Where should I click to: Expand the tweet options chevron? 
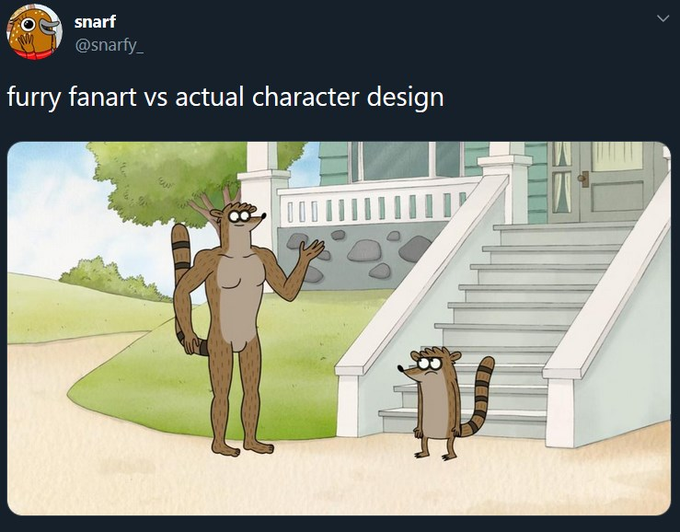click(663, 18)
